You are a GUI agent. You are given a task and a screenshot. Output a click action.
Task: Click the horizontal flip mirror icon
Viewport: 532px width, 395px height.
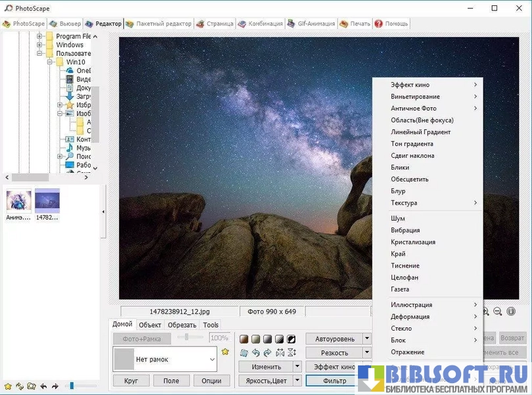point(280,353)
